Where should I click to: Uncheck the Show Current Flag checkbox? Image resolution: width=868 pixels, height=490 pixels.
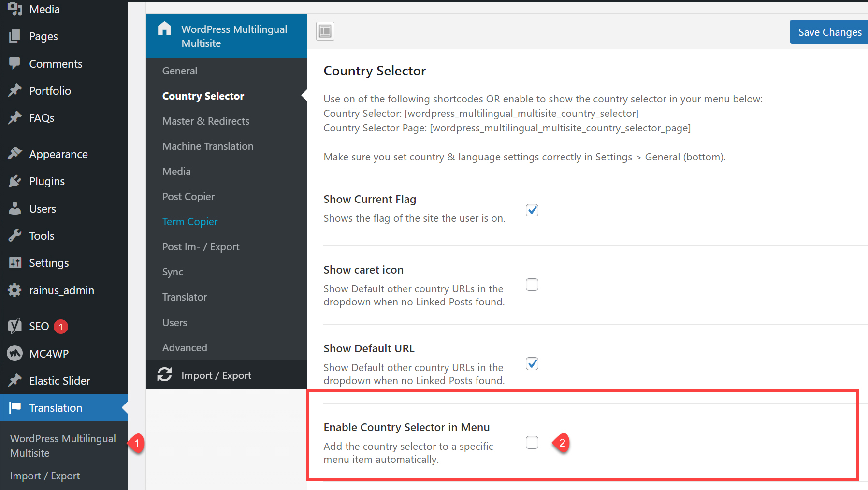[x=532, y=210]
